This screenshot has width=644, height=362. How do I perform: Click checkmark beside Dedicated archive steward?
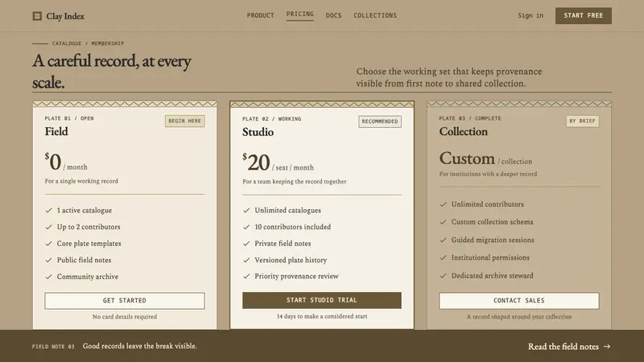(444, 276)
